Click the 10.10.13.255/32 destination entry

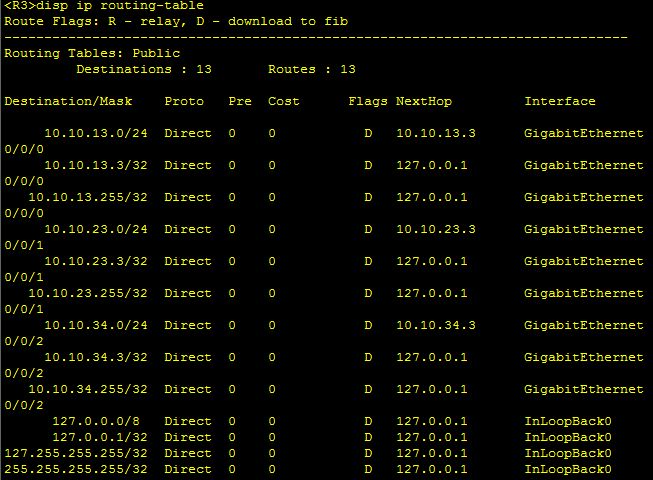coord(88,197)
